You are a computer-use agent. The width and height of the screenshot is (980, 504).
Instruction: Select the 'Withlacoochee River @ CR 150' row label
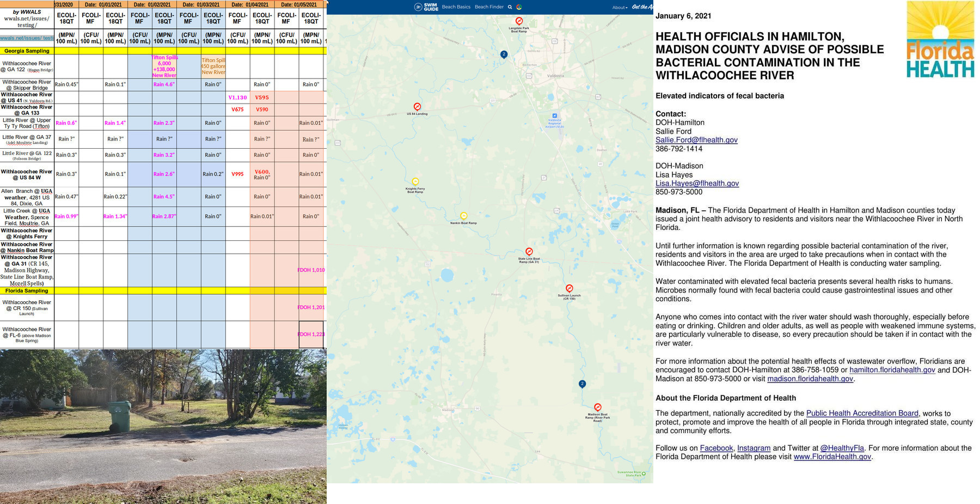coord(27,307)
